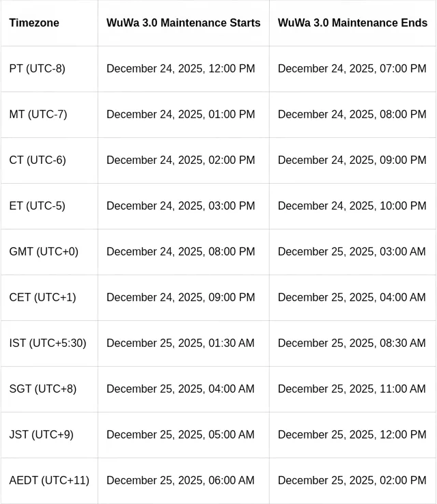The height and width of the screenshot is (504, 437).
Task: Select the SGT (UTC+8) timezone cell
Action: [x=43, y=389]
